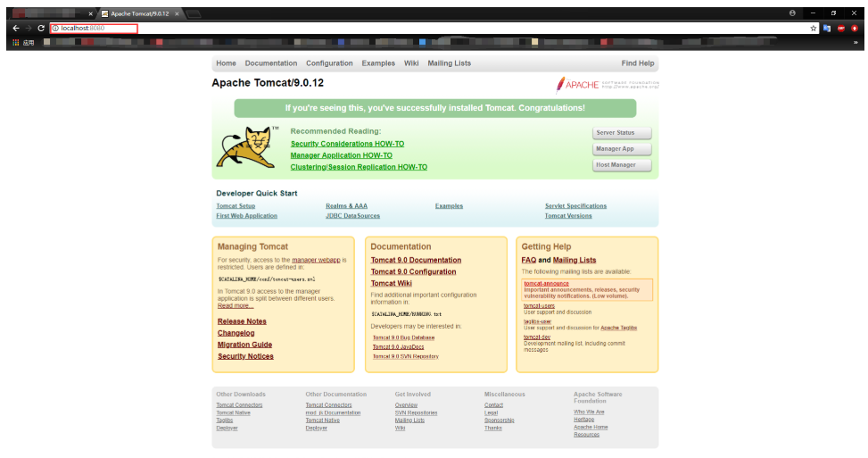Open SVN Repositories footer link

click(416, 412)
